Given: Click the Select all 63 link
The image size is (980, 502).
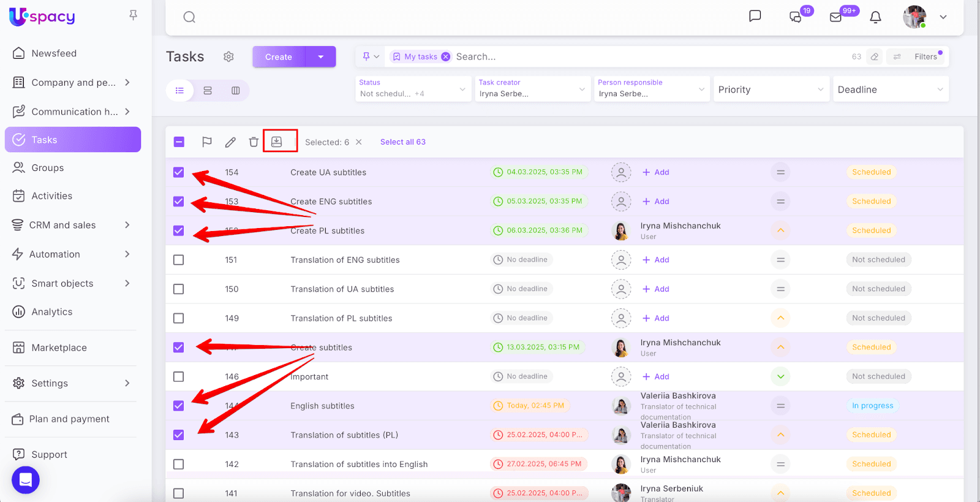Looking at the screenshot, I should click(402, 142).
